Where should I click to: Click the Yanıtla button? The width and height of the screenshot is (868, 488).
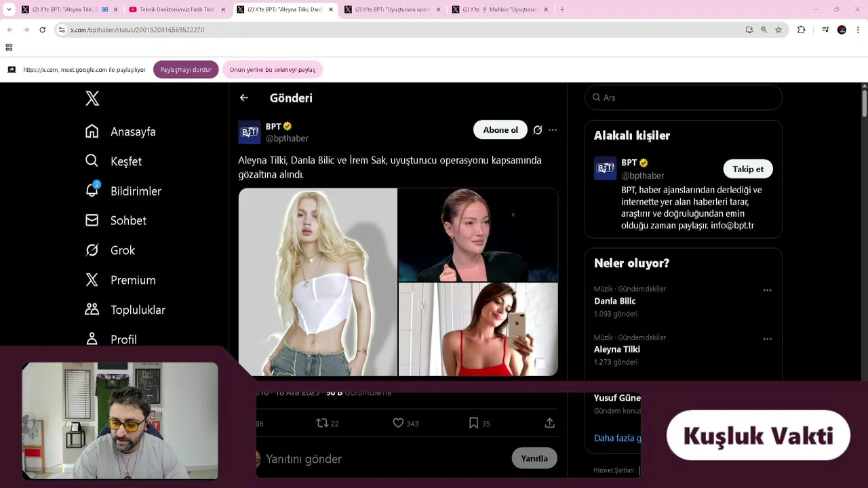[x=534, y=458]
